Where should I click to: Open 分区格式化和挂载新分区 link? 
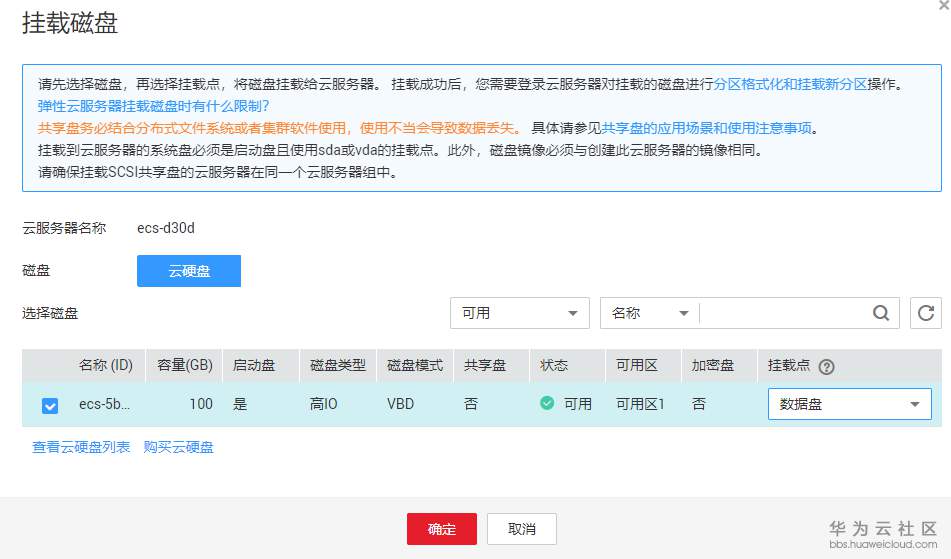click(790, 84)
